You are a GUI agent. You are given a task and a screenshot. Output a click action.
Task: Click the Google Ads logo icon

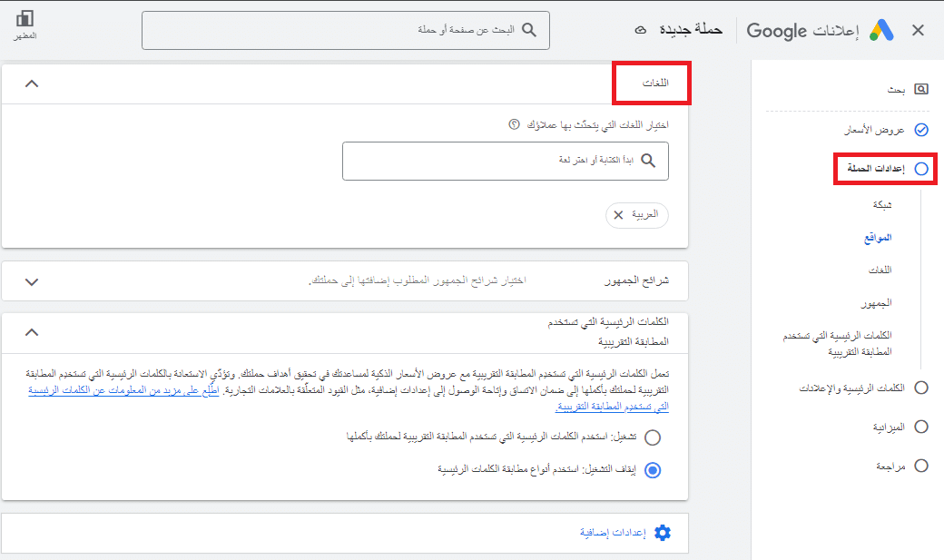coord(881,30)
